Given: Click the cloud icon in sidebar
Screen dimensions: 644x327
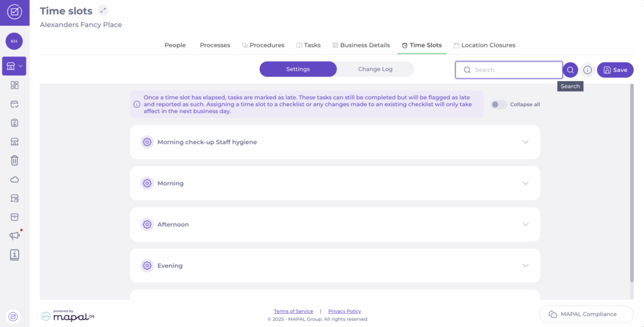Looking at the screenshot, I should (14, 179).
